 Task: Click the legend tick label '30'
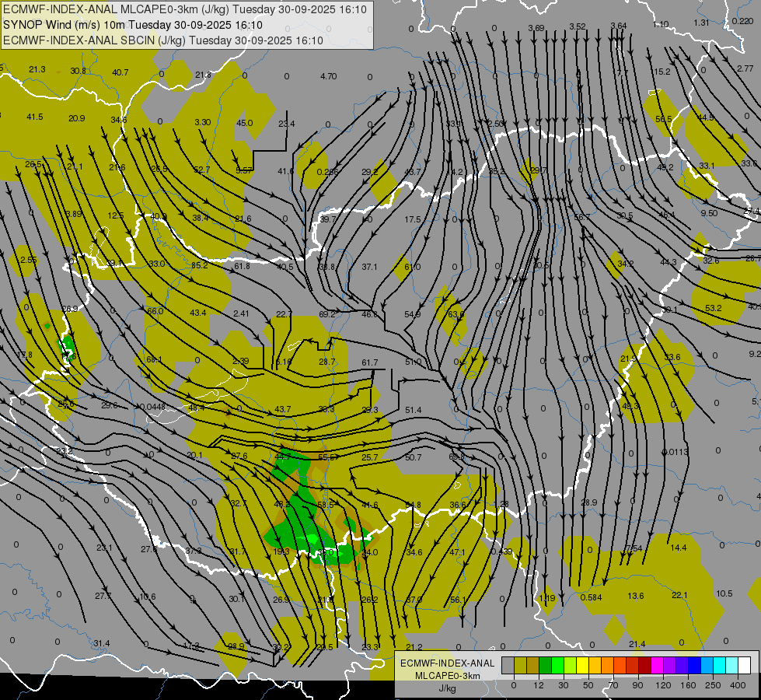click(563, 685)
